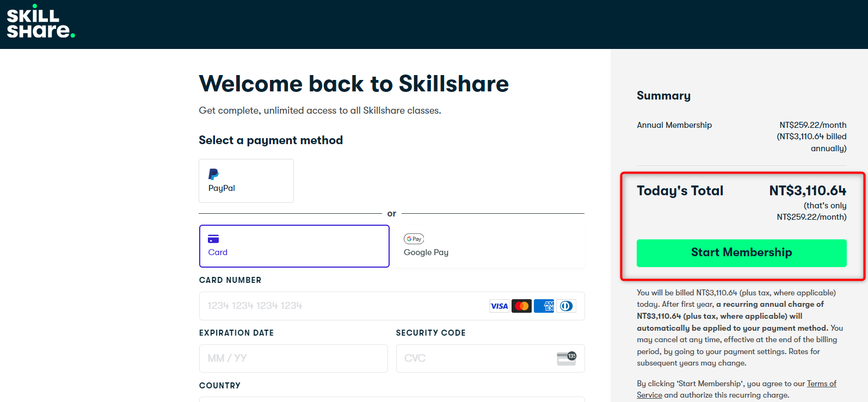Click the CARD NUMBER label
The width and height of the screenshot is (868, 402).
(230, 280)
